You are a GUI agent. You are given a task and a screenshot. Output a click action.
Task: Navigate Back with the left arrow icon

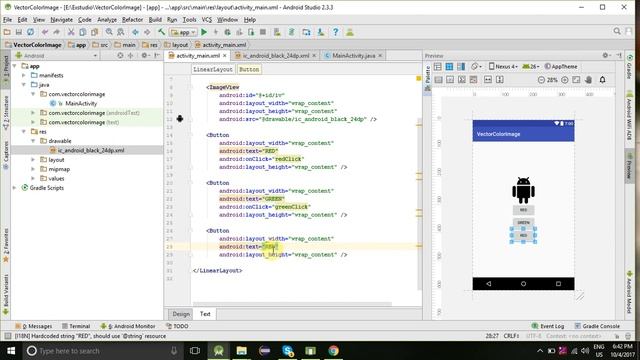[135, 32]
